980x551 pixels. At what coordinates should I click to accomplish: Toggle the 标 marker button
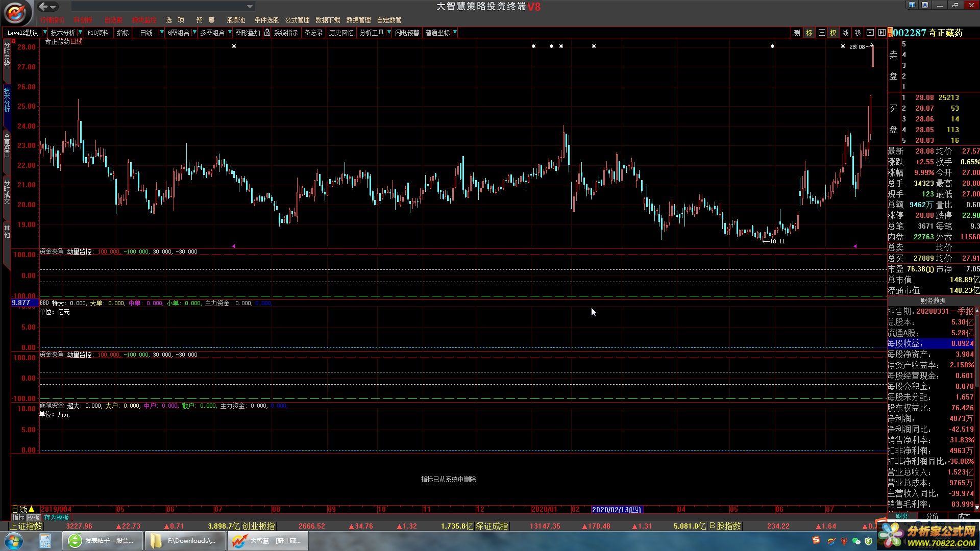[x=809, y=33]
